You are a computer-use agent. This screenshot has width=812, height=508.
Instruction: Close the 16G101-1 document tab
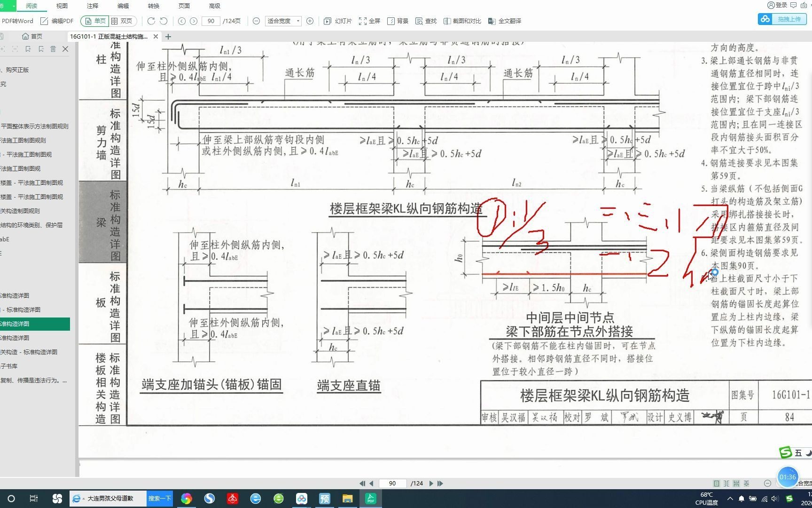156,36
